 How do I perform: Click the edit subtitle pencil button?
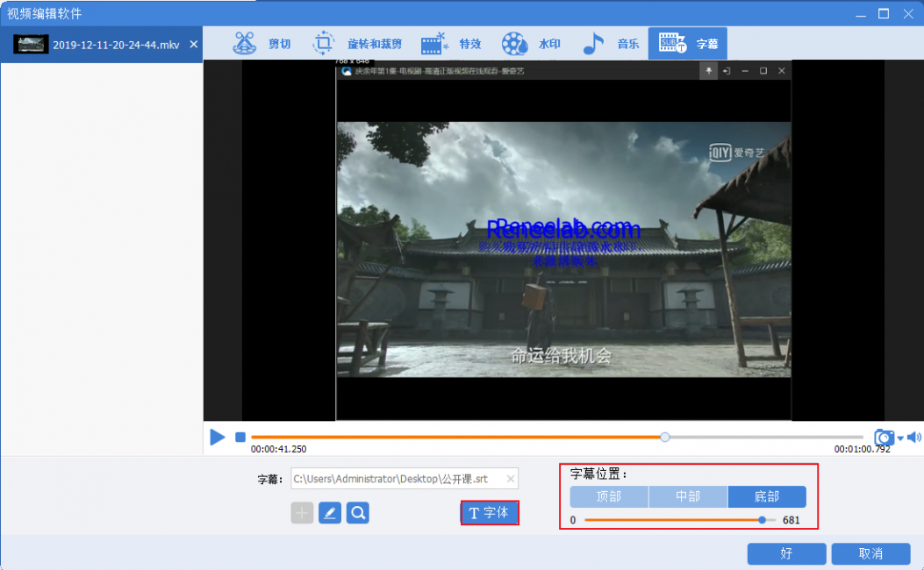click(x=330, y=513)
